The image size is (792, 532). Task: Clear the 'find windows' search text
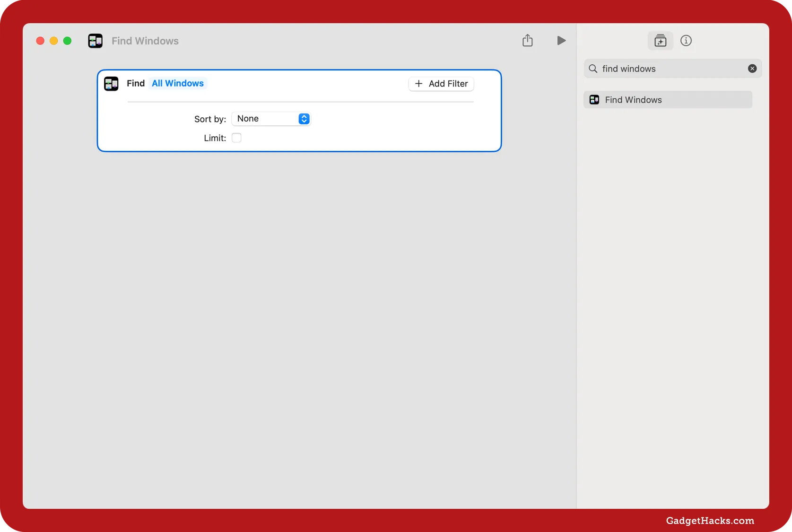pyautogui.click(x=752, y=69)
